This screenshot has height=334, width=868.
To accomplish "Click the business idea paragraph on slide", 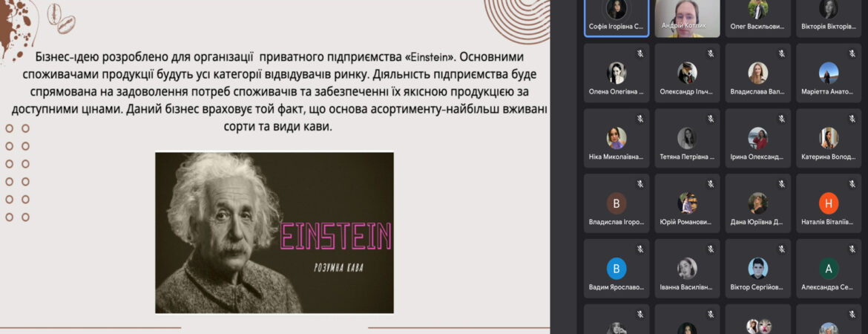I will [x=280, y=92].
